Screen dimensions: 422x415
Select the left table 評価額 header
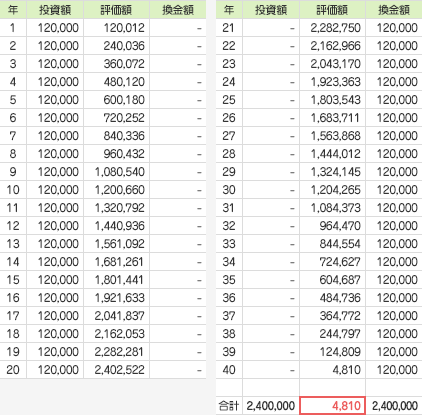point(117,9)
